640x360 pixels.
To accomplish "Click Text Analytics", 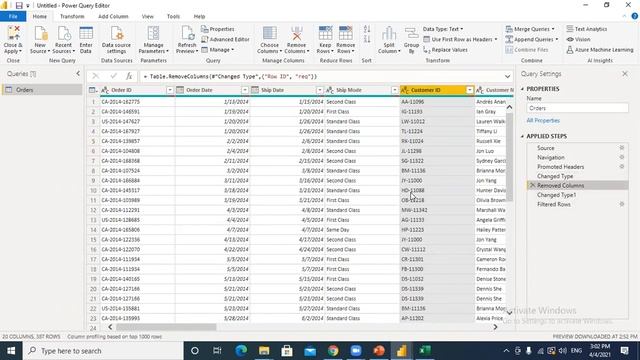I will (587, 29).
